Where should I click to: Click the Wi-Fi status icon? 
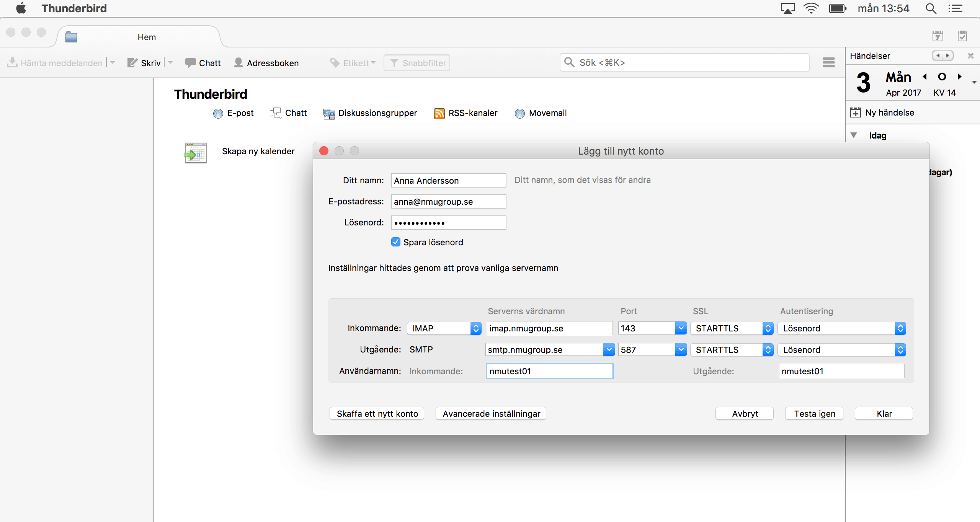[811, 8]
